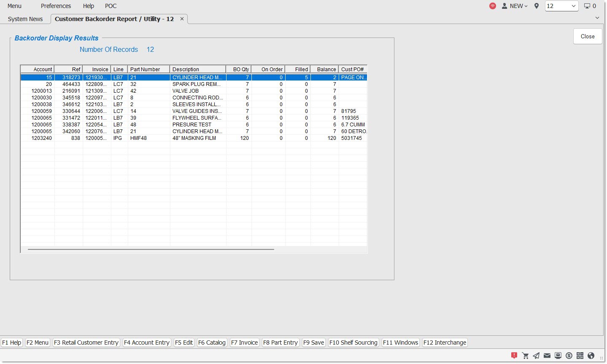Click the monitor message icon in status bar
The height and width of the screenshot is (364, 607).
click(558, 356)
